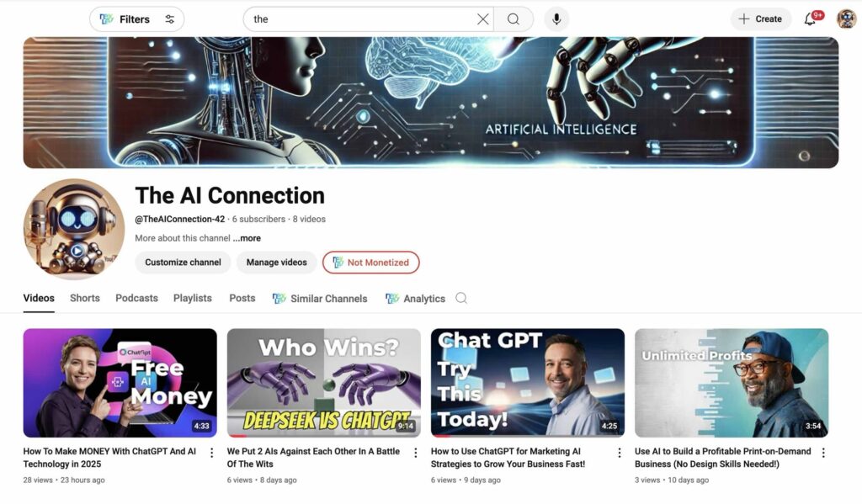Open the 'Who Wins? Deepseek vs ChatGPT' thumbnail

click(x=324, y=383)
